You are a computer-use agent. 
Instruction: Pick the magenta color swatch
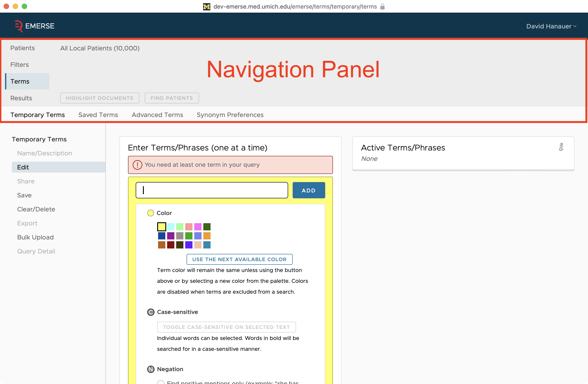click(x=198, y=227)
